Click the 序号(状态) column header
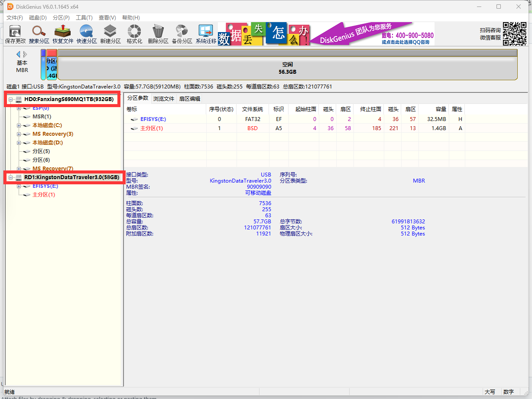 pos(221,109)
